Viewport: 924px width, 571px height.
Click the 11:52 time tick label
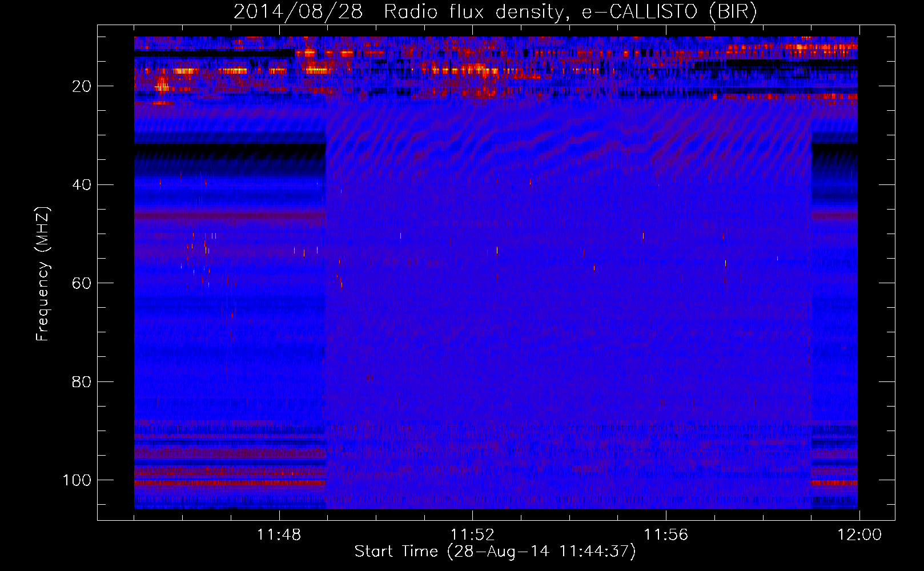(472, 535)
